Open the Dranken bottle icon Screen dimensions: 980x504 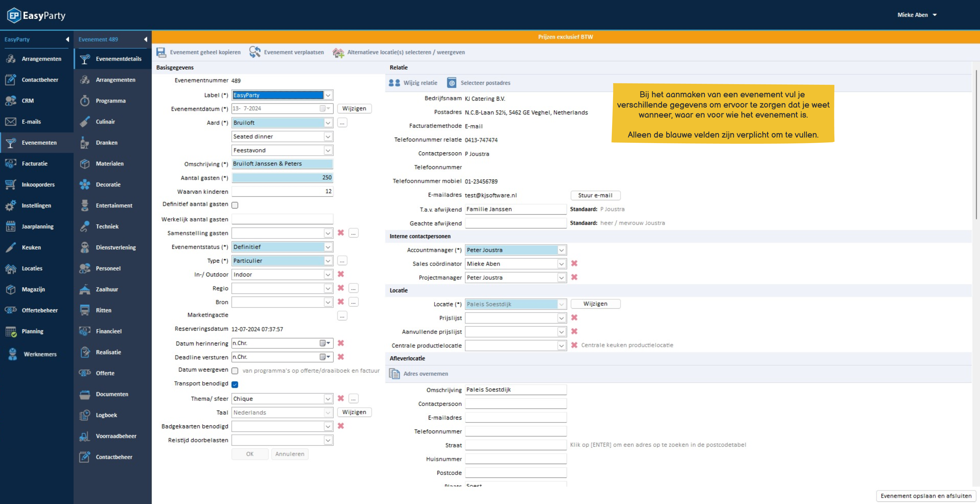(84, 142)
